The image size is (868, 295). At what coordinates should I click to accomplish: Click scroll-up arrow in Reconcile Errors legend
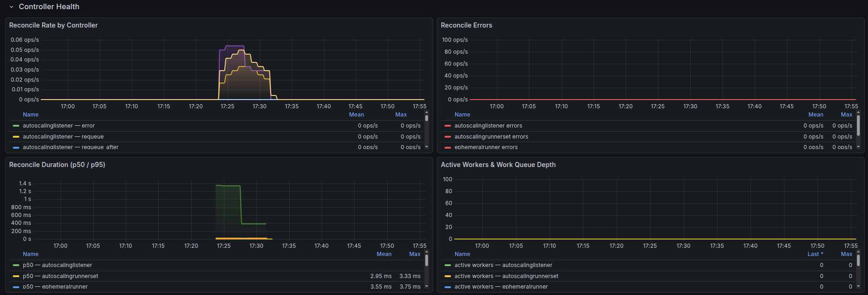(858, 112)
